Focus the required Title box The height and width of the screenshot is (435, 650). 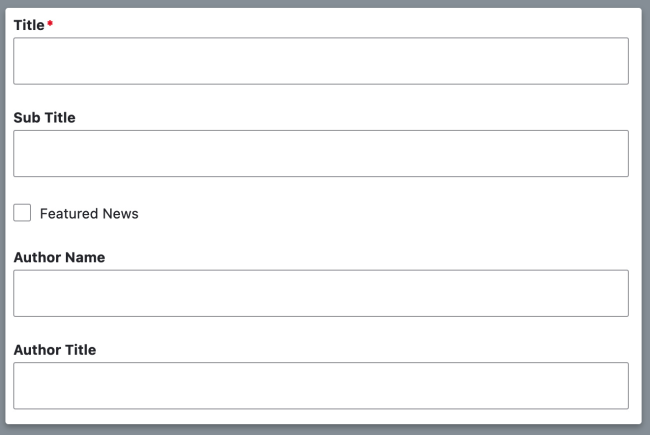click(x=320, y=61)
